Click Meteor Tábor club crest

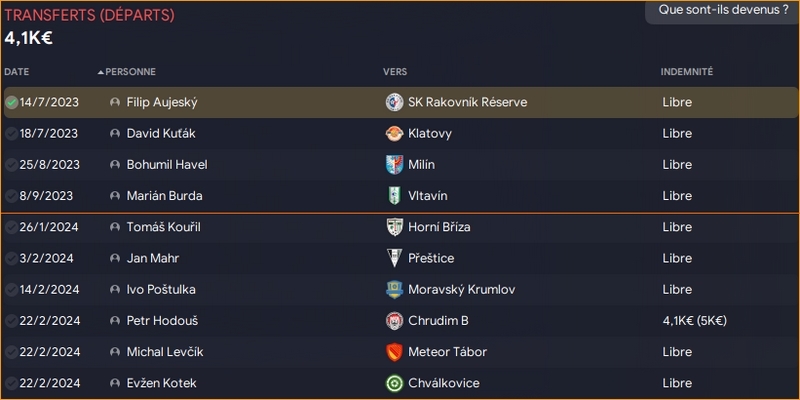coord(393,352)
